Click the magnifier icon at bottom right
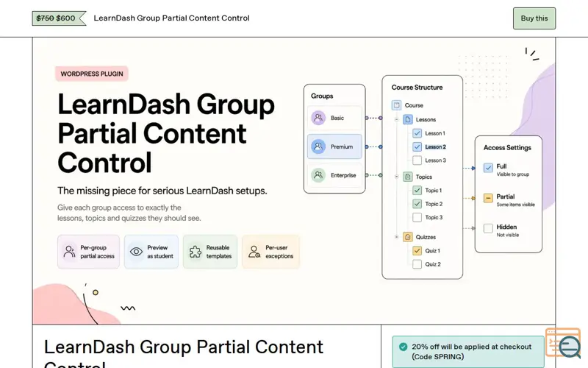588x368 pixels. (569, 346)
